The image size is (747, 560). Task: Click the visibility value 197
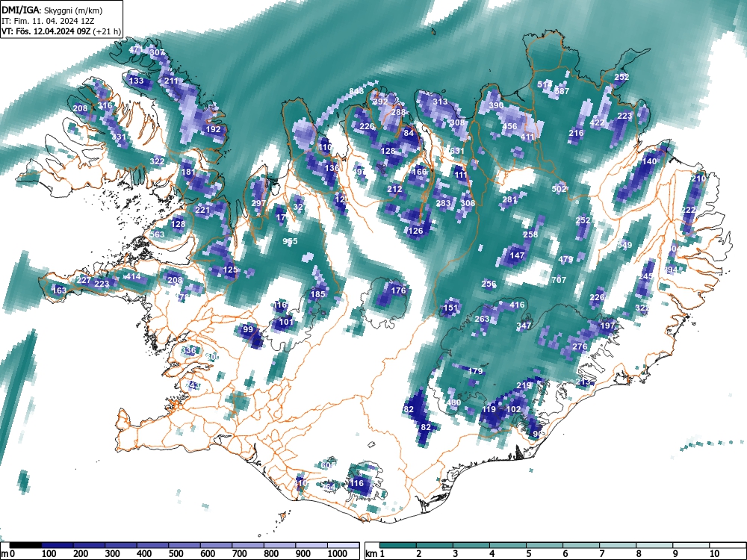(x=607, y=326)
